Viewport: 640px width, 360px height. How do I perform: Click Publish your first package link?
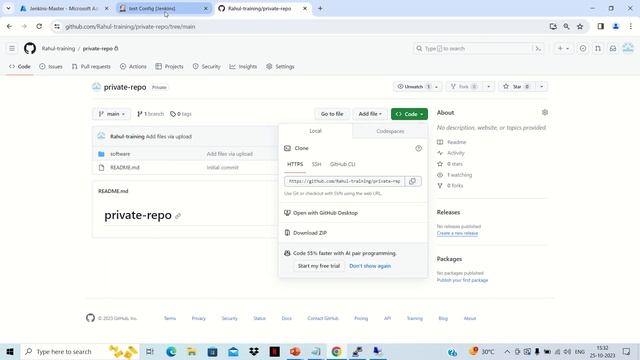(462, 280)
